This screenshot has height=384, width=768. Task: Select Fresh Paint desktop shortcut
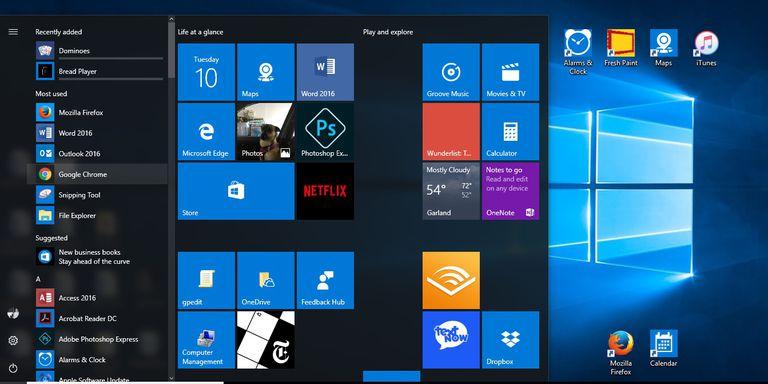621,48
